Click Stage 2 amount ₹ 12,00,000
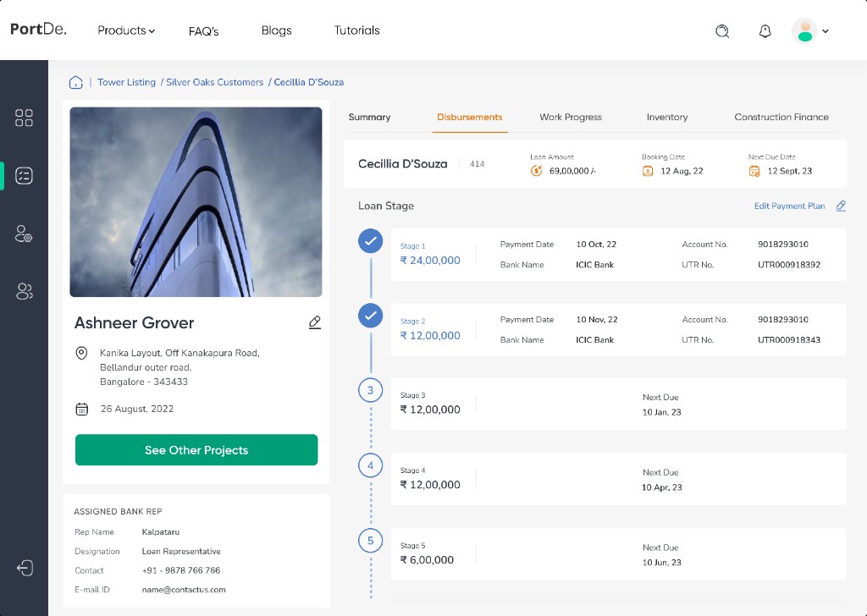Image resolution: width=867 pixels, height=616 pixels. [430, 335]
